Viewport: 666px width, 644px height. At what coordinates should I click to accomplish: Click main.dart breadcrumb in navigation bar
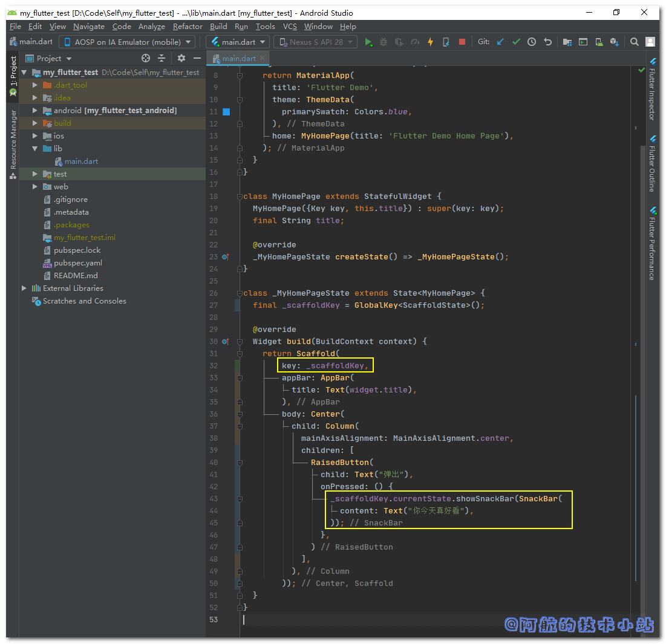31,42
